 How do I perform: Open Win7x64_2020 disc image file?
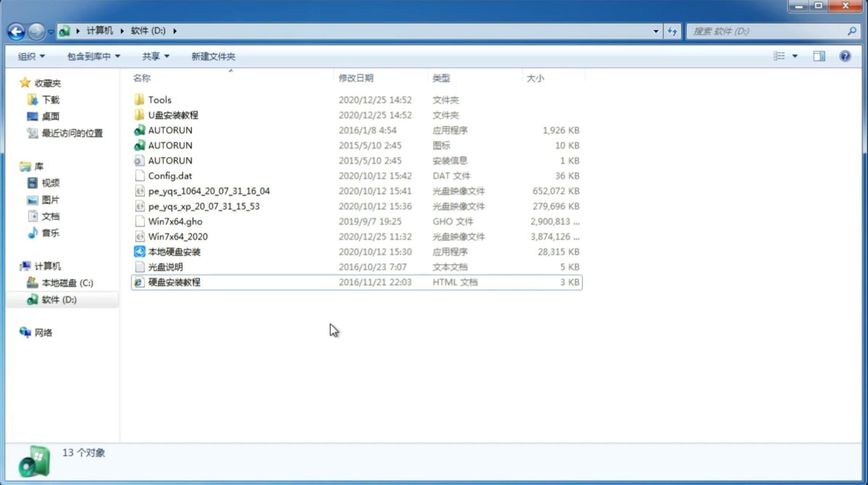177,237
